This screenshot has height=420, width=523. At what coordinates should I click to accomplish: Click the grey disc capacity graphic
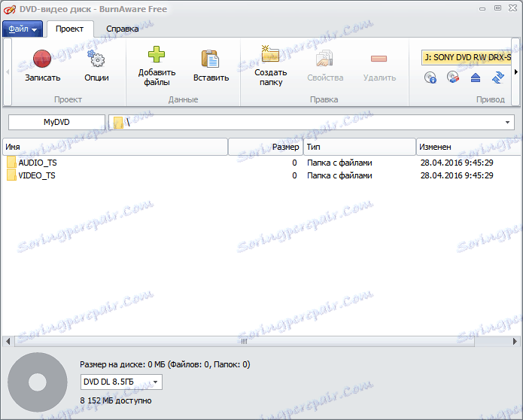[x=38, y=382]
